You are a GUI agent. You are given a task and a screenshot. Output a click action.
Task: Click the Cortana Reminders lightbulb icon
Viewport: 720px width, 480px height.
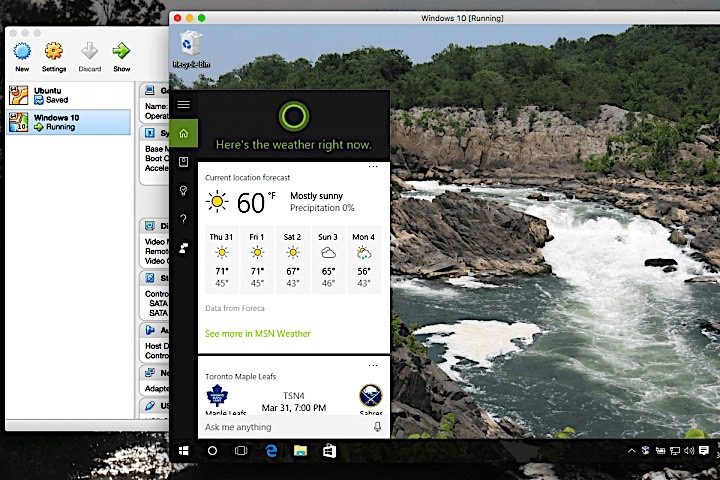[x=183, y=190]
